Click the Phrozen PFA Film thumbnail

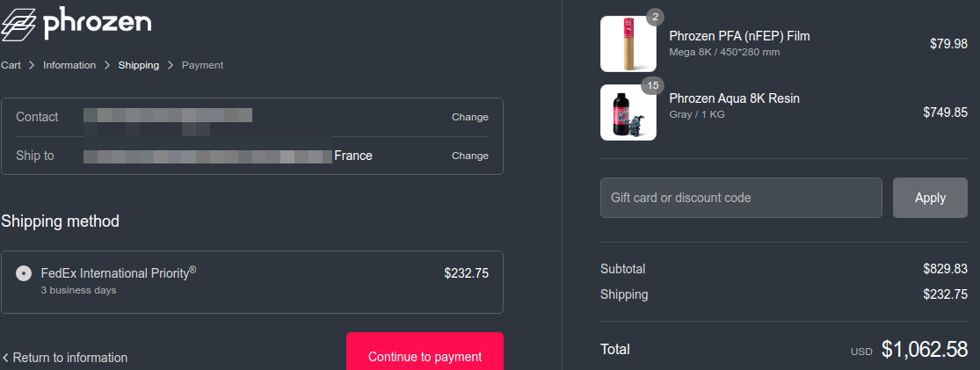[628, 44]
